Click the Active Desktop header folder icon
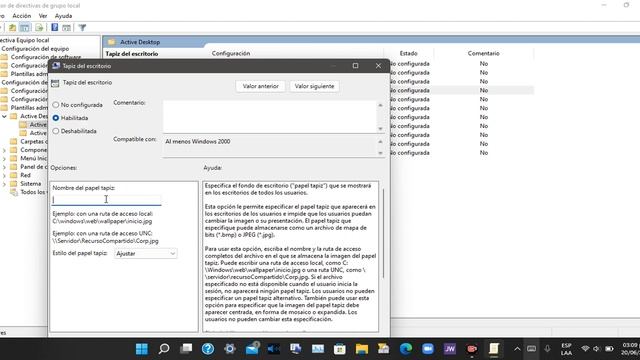The height and width of the screenshot is (360, 640). coord(111,42)
